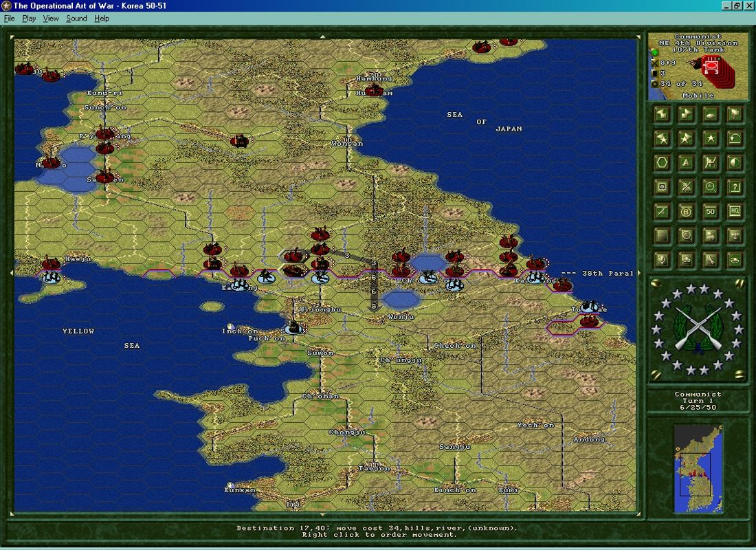This screenshot has width=756, height=550.
Task: Click the airplane air unit button
Action: [735, 235]
